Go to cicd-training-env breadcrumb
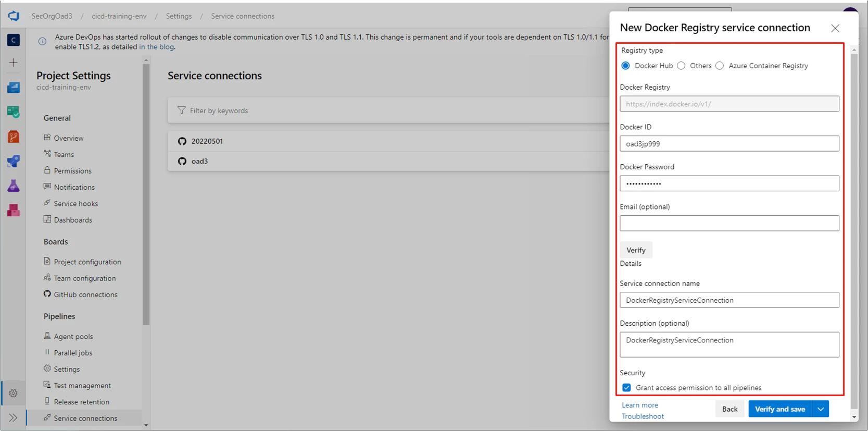 pyautogui.click(x=119, y=16)
